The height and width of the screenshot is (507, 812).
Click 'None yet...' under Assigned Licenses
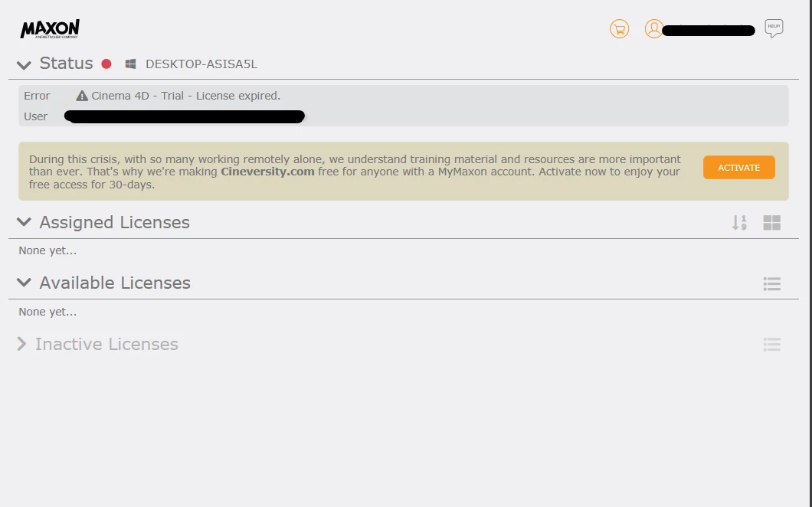(47, 250)
